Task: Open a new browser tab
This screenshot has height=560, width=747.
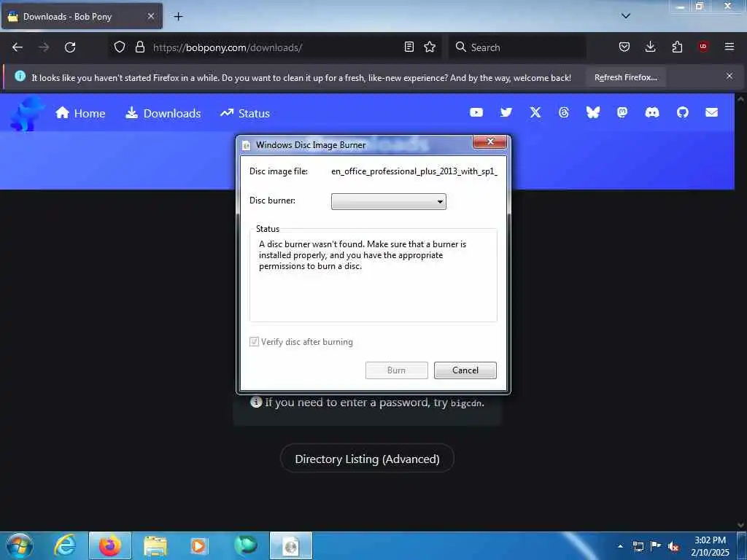Action: [x=178, y=17]
